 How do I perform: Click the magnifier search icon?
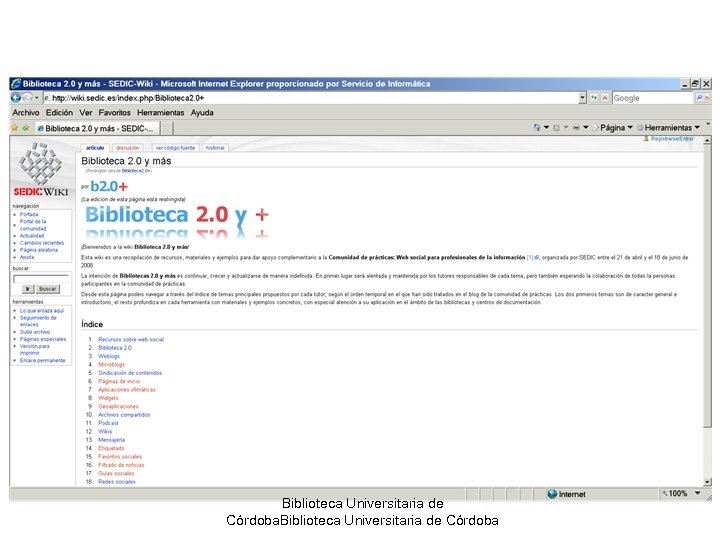point(699,98)
